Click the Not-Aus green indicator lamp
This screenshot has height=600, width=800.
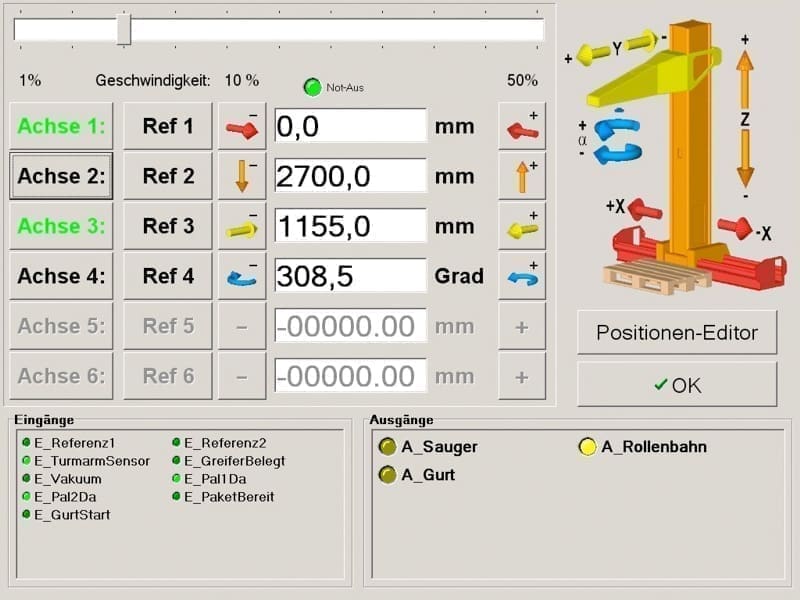pyautogui.click(x=312, y=87)
